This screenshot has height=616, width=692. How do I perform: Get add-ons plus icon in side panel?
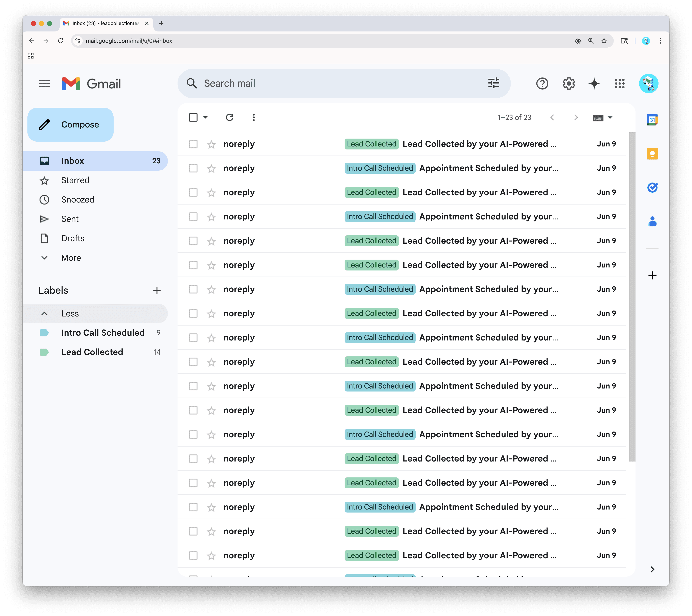652,275
